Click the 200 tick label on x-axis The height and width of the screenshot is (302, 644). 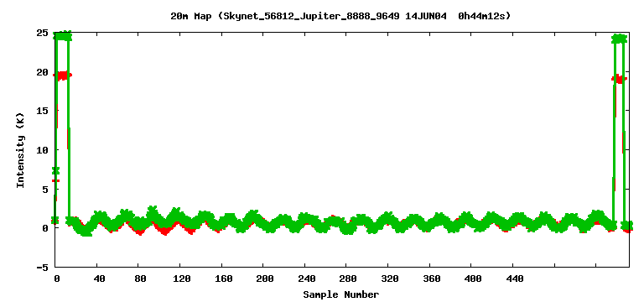click(x=265, y=279)
